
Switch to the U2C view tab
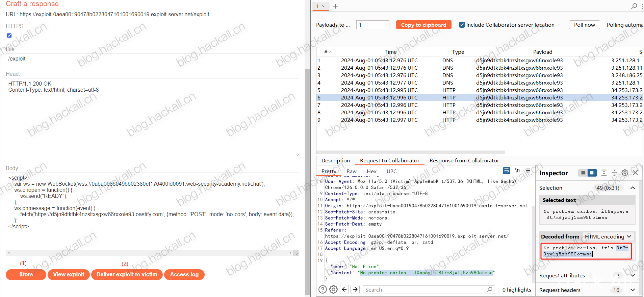[392, 171]
